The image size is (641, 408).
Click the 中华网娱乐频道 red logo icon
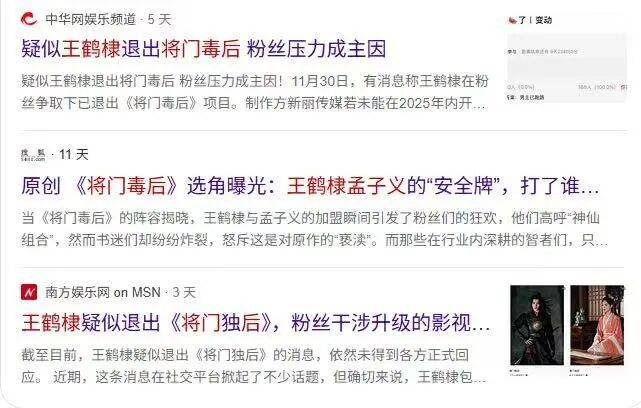coord(29,19)
